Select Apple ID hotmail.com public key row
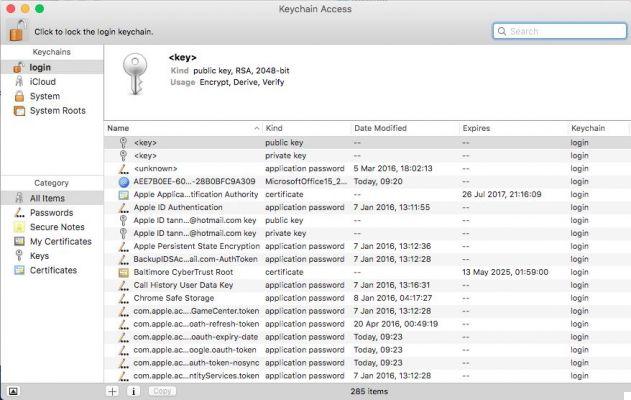This screenshot has width=631, height=400. click(367, 220)
